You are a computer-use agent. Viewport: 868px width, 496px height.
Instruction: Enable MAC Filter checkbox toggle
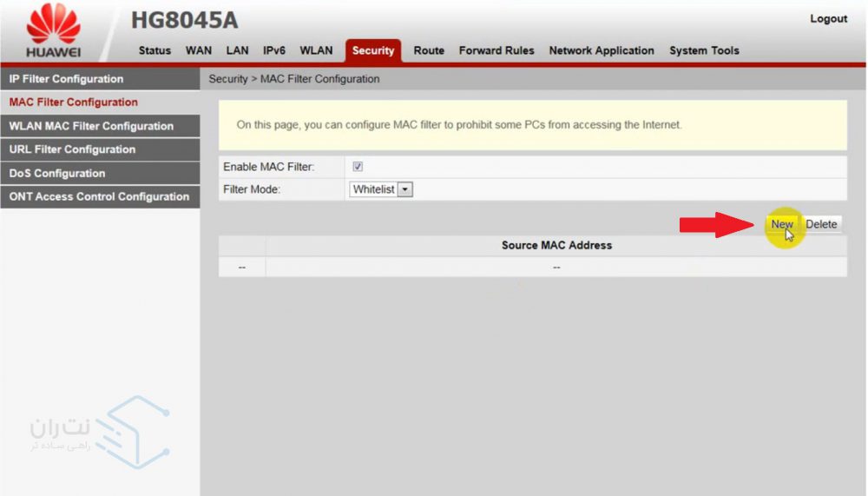[x=358, y=167]
